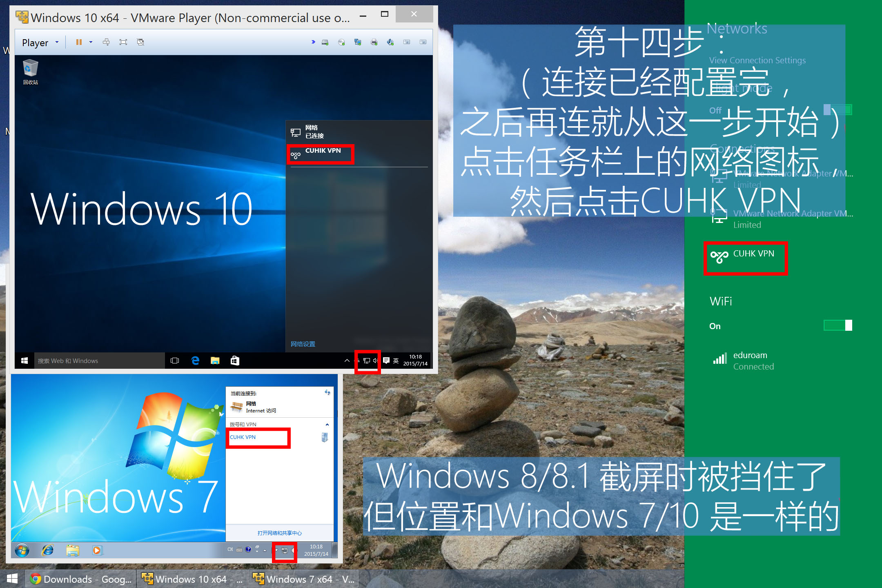Switch to Windows 7 x64 taskbar item

[x=303, y=579]
